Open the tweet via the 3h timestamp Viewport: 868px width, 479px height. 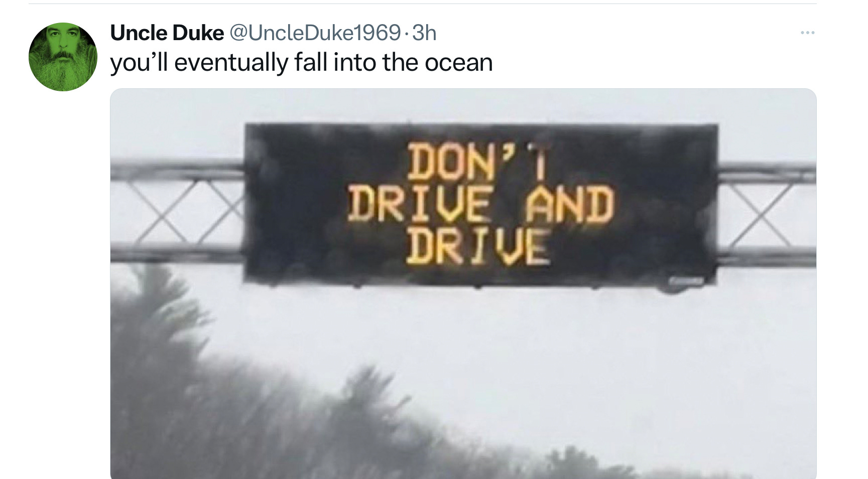424,33
